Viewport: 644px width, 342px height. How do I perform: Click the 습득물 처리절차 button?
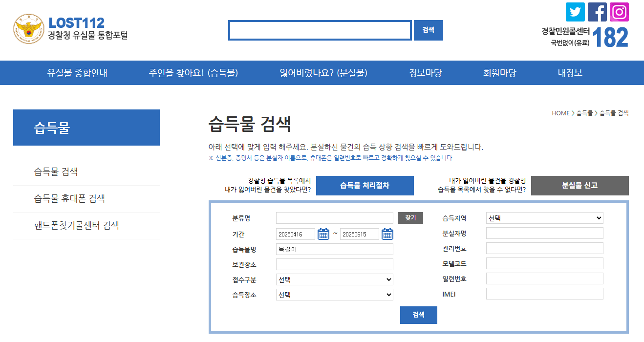click(x=365, y=186)
